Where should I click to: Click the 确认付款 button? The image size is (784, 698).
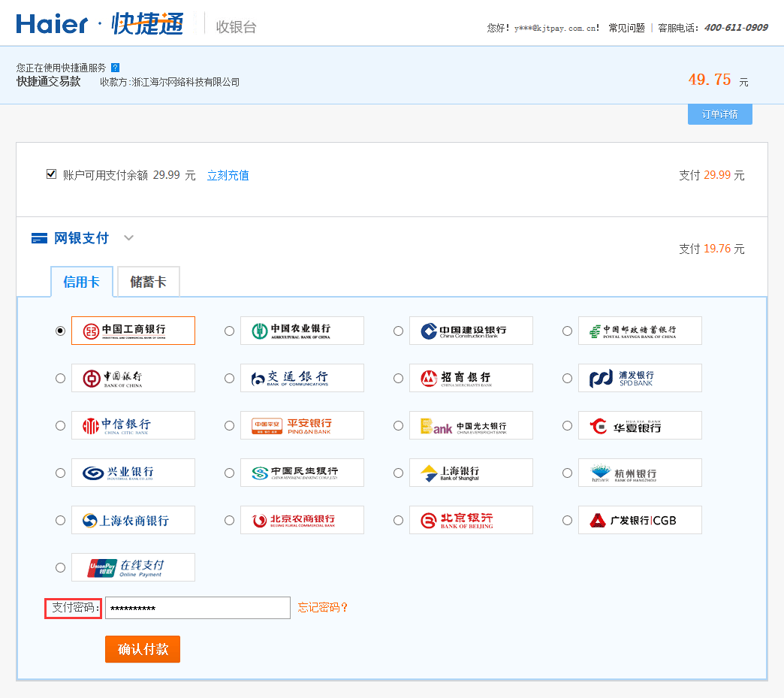point(143,649)
